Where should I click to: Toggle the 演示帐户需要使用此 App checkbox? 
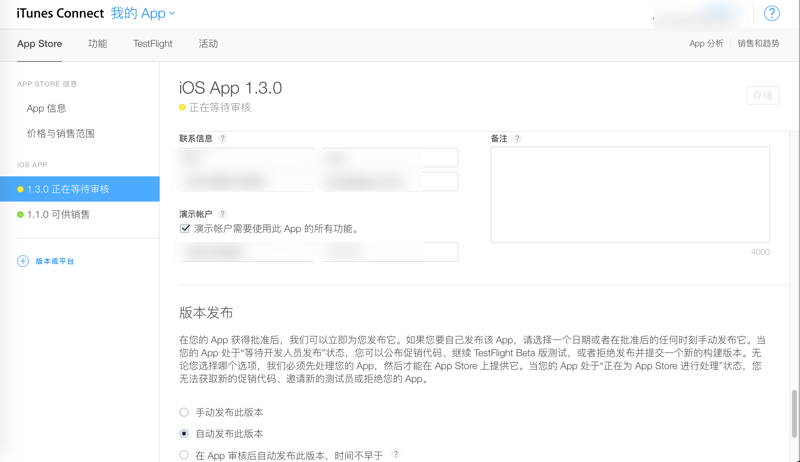click(x=185, y=228)
